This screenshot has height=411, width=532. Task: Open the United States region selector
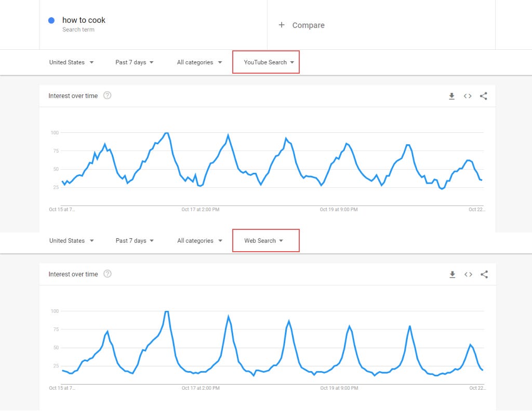71,62
